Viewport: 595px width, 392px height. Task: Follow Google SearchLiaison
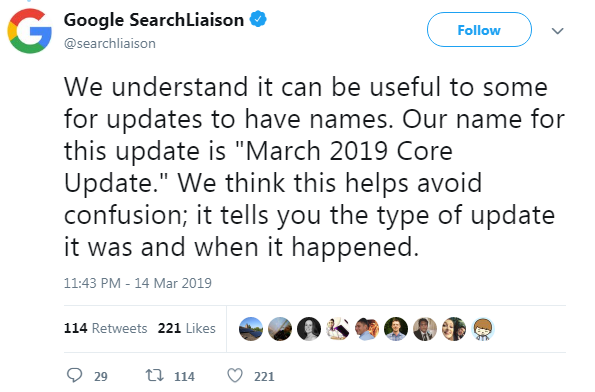point(479,30)
